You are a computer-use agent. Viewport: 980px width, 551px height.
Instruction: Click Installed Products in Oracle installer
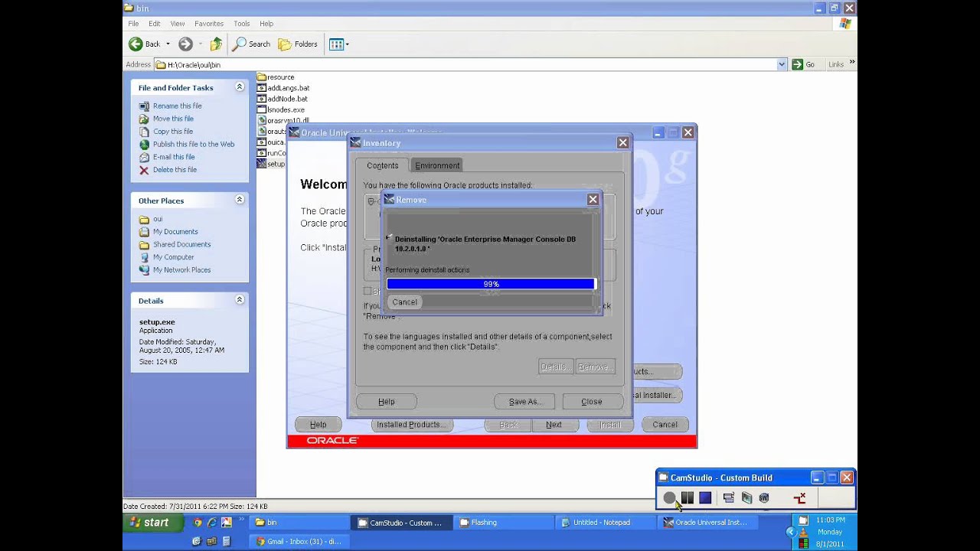(412, 425)
